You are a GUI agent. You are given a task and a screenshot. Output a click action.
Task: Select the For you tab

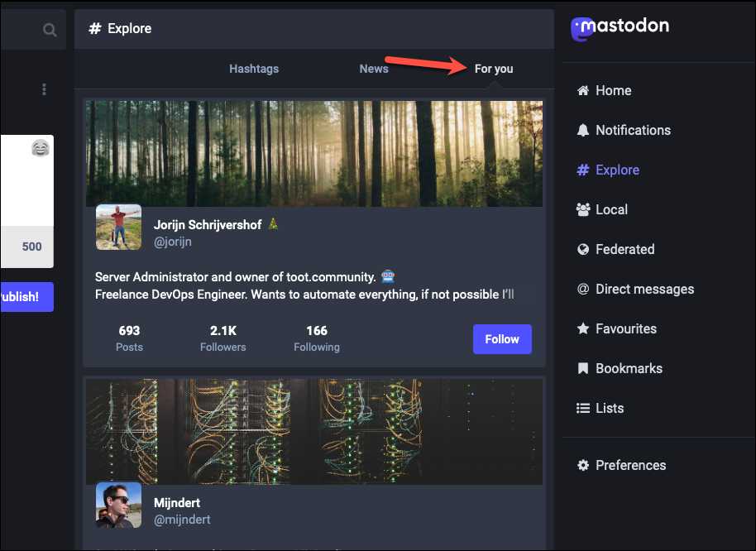click(494, 69)
